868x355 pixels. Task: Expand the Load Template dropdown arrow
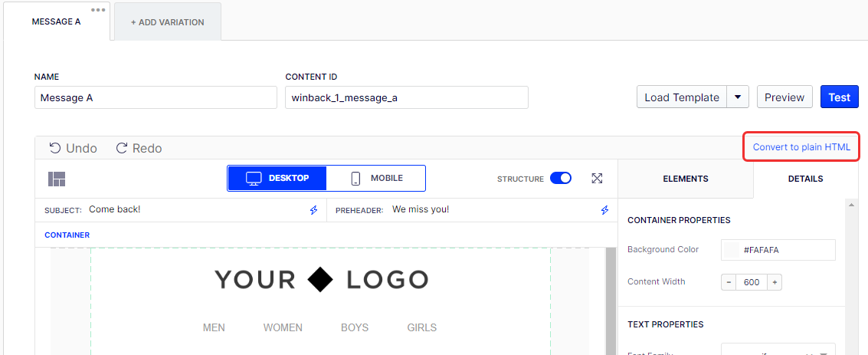pos(737,97)
